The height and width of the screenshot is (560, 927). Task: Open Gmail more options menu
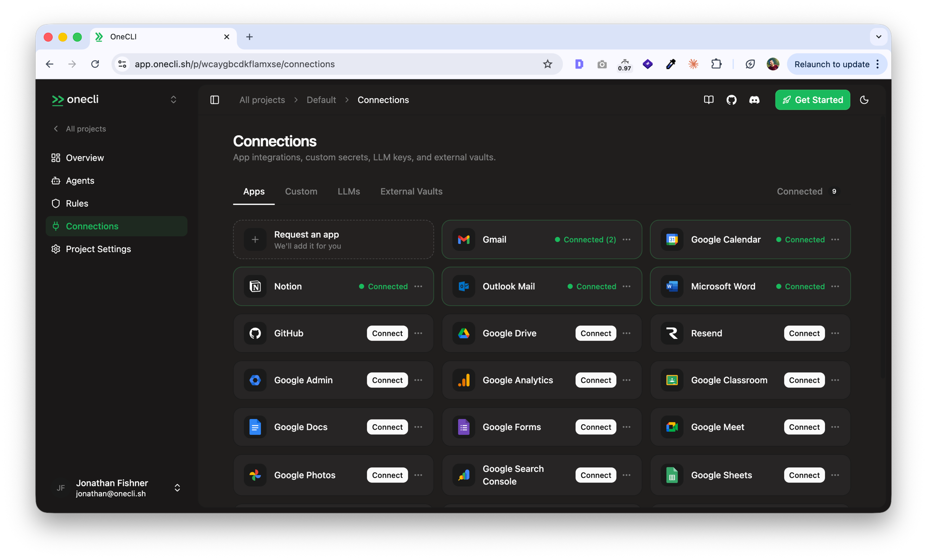[627, 240]
